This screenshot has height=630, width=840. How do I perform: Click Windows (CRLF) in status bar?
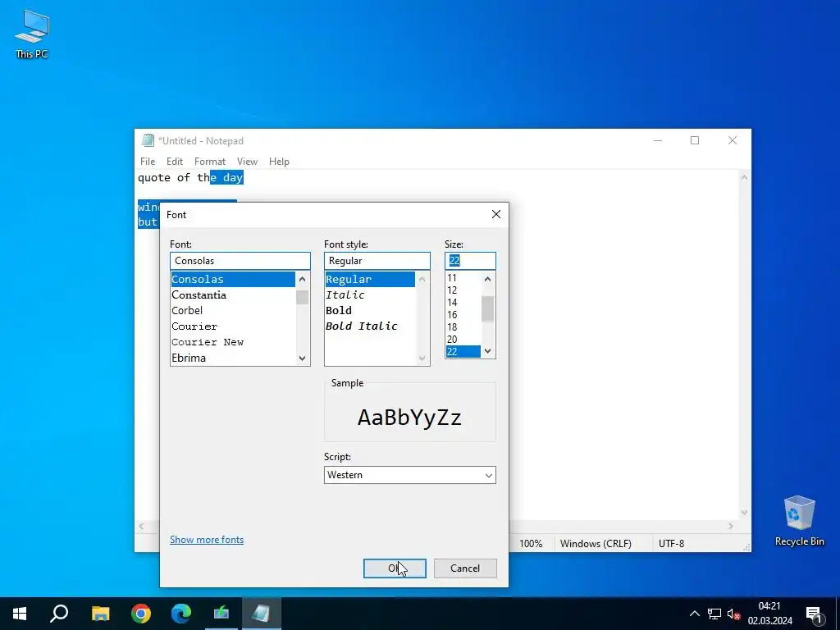596,543
